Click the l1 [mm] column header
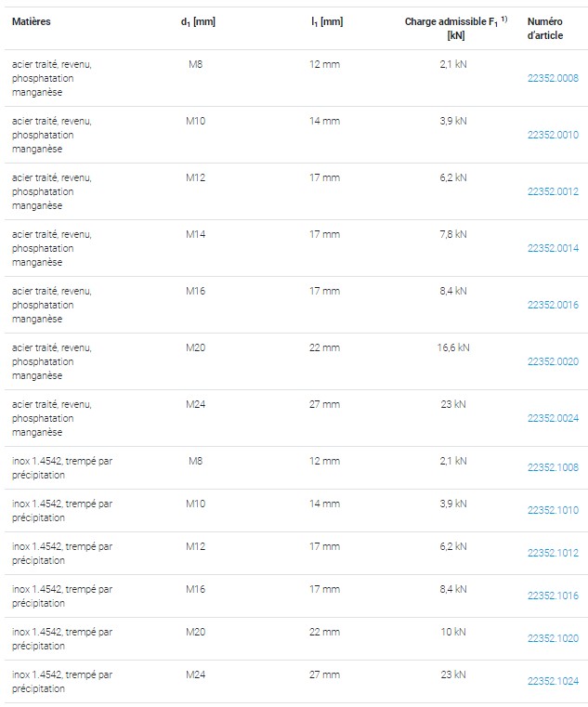This screenshot has height=707, width=588. 327,21
